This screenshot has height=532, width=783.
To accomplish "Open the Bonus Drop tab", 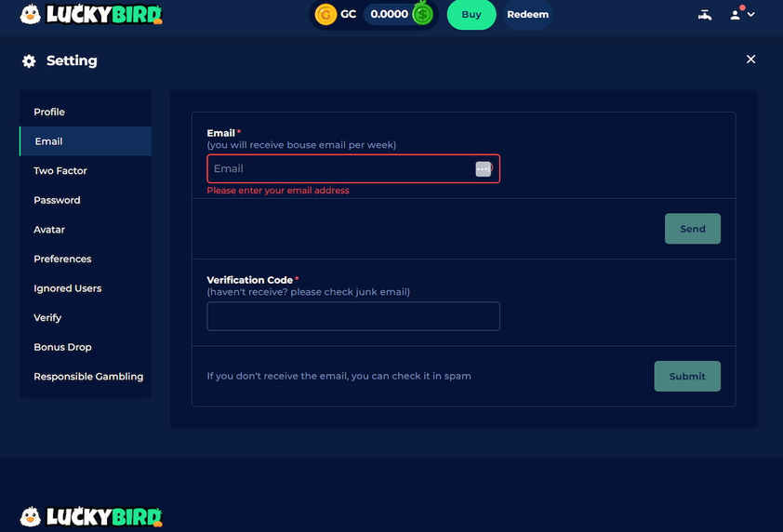I will click(x=86, y=347).
